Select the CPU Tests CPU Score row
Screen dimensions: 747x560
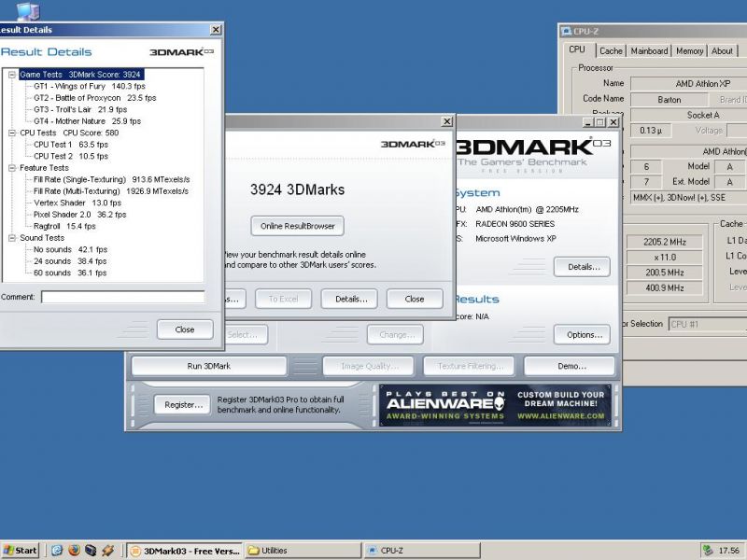(69, 133)
